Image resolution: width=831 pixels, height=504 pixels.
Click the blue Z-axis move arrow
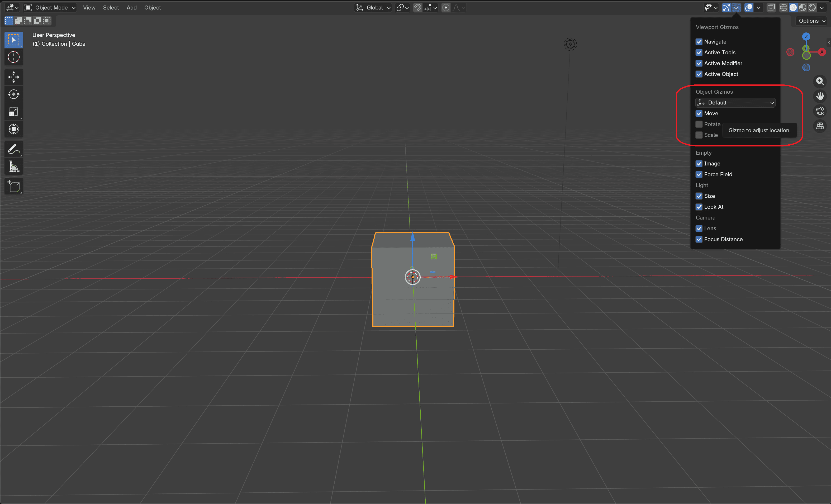[412, 237]
